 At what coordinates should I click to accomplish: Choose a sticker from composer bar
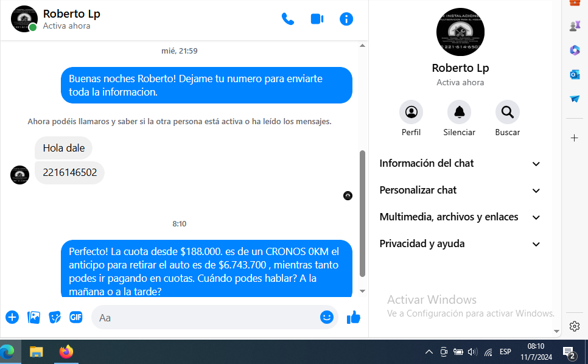(x=55, y=317)
